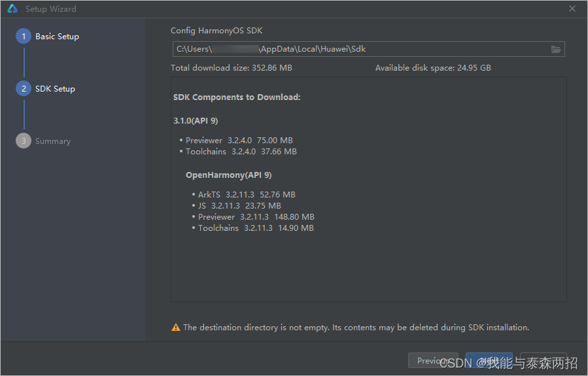Click the 'Summary' step label
Screen dimensions: 588x376
[x=53, y=141]
